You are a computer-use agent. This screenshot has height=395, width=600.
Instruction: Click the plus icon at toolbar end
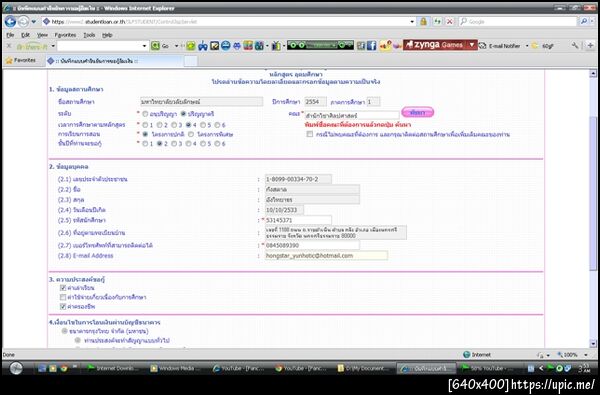coord(591,46)
